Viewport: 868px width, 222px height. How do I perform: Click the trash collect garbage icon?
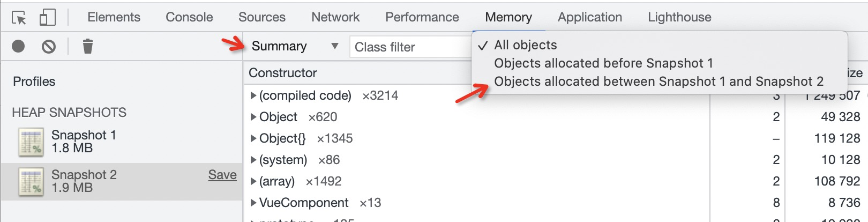88,47
